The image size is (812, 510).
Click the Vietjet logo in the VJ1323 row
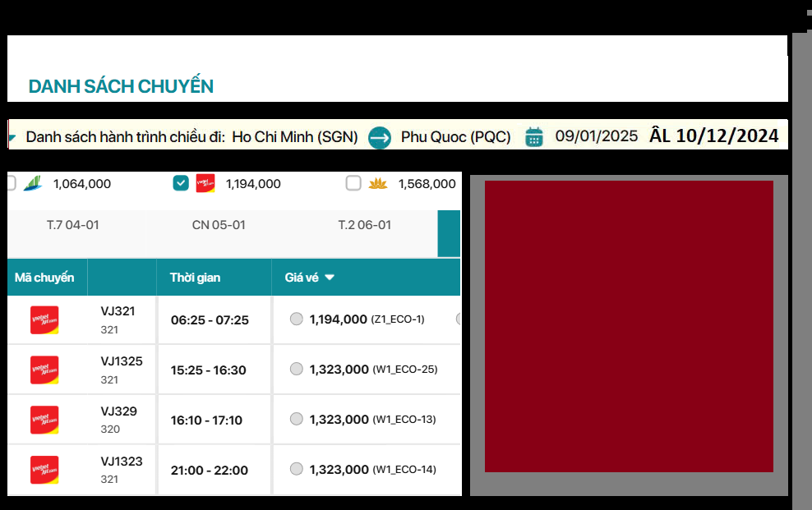44,470
